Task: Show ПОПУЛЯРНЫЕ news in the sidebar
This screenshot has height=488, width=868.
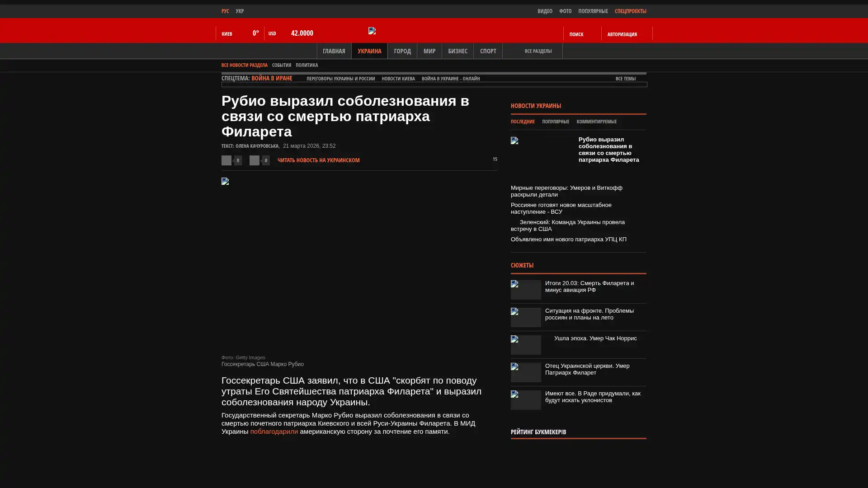Action: tap(555, 122)
